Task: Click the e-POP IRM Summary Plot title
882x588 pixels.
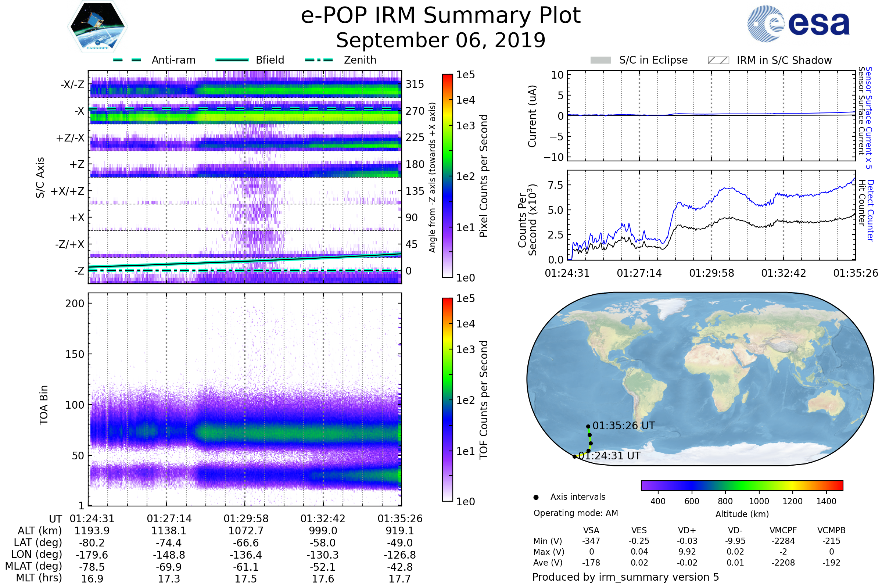Action: click(x=441, y=16)
